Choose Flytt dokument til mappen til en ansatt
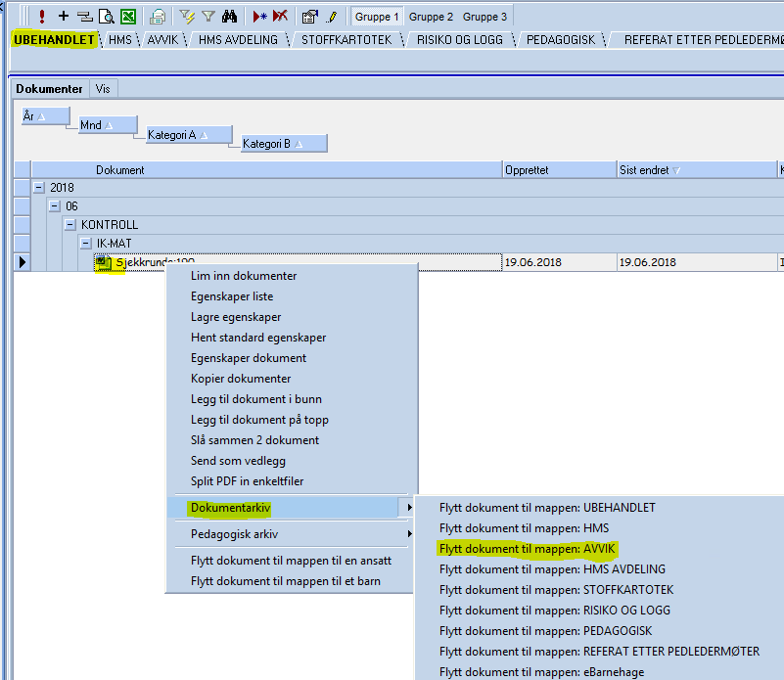The image size is (784, 680). (292, 561)
